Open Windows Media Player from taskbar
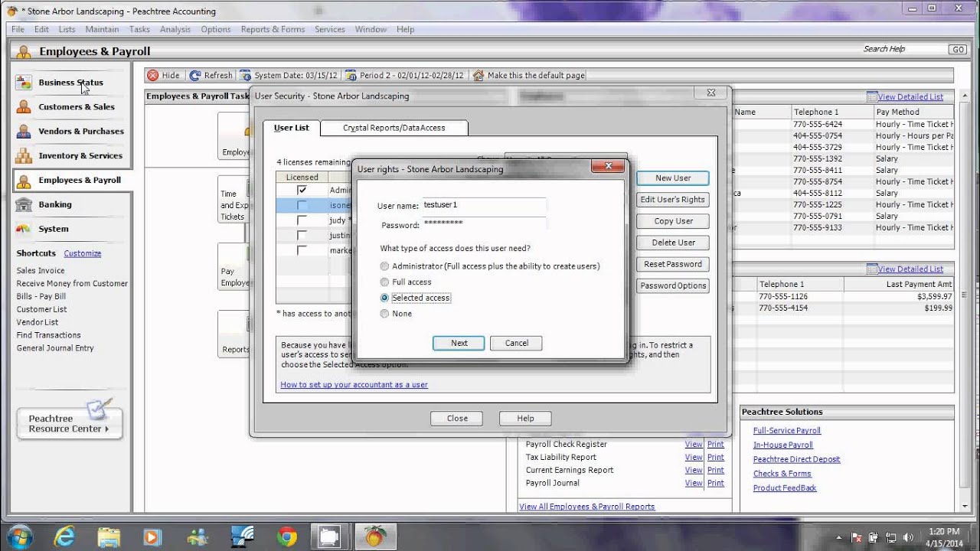Image resolution: width=980 pixels, height=551 pixels. click(153, 536)
